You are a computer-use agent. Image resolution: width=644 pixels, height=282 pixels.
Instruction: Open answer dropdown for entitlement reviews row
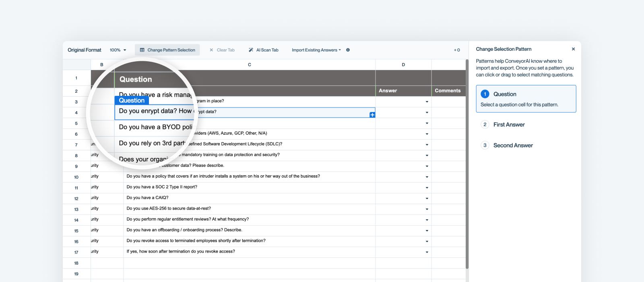click(x=427, y=220)
